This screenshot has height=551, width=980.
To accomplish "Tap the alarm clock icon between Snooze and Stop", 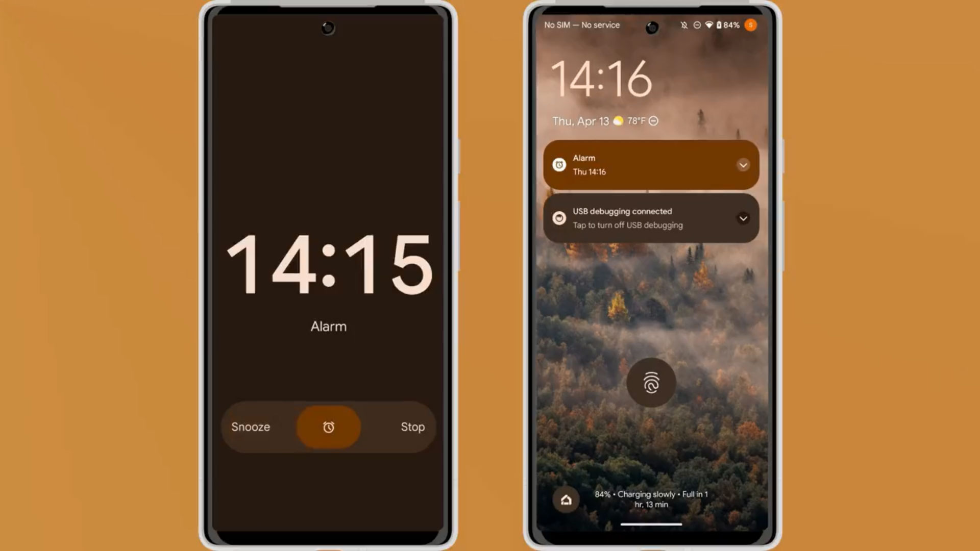I will [x=329, y=427].
